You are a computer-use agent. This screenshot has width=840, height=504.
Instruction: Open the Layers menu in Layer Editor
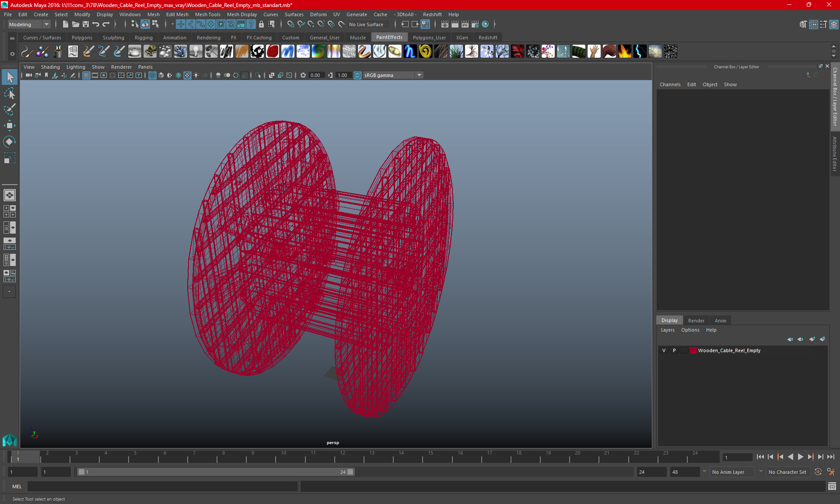tap(668, 330)
